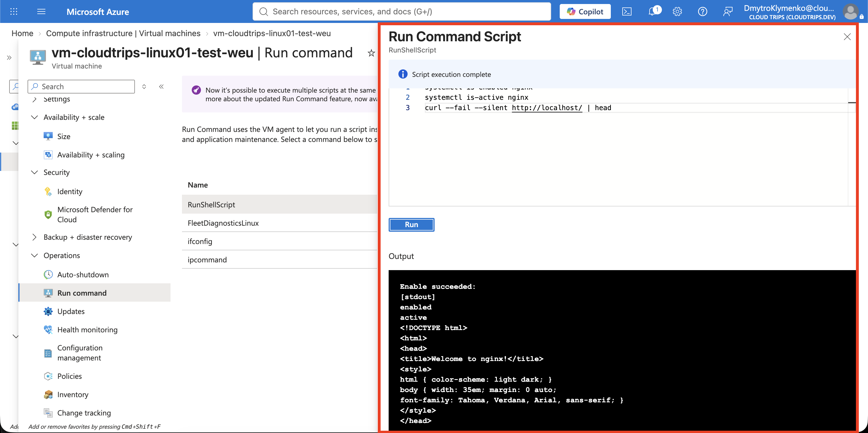Image resolution: width=868 pixels, height=433 pixels.
Task: Open Policies menu item
Action: (x=69, y=376)
